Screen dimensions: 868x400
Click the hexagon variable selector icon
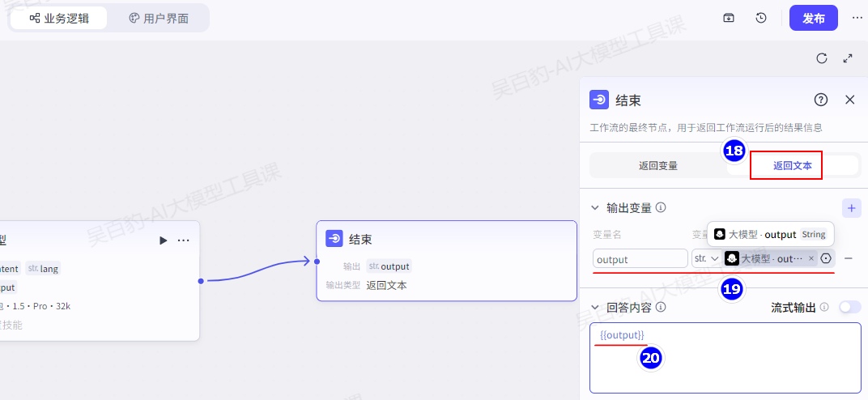pos(826,258)
